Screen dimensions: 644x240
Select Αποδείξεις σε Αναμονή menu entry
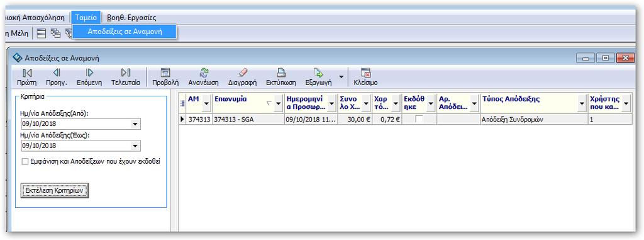tap(125, 31)
